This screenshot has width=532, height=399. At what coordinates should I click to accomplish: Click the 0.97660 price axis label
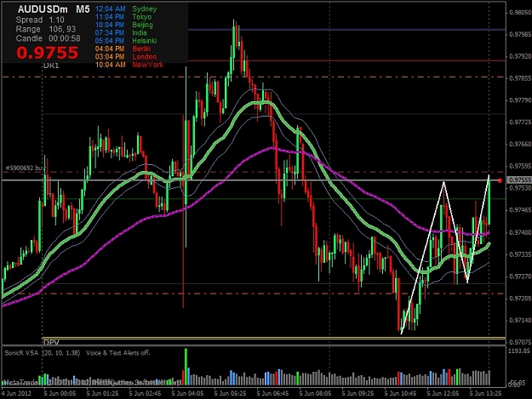point(520,144)
